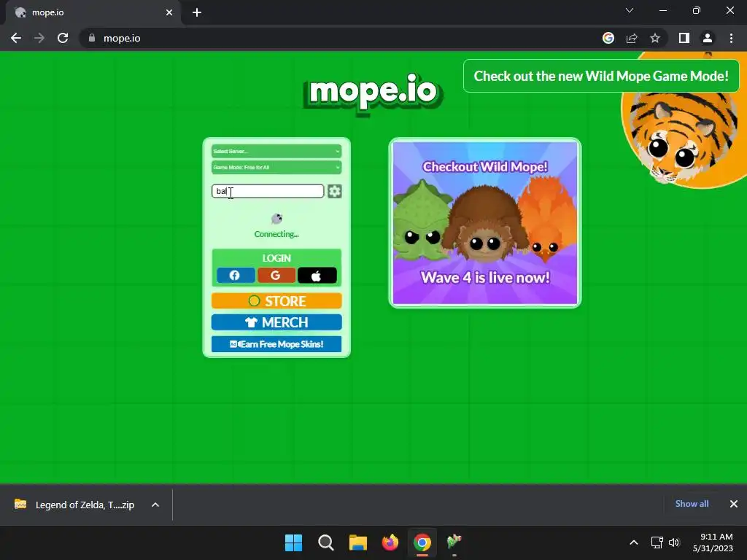Open the Checkout Wild Mope promo image
The width and height of the screenshot is (747, 560).
pyautogui.click(x=485, y=223)
